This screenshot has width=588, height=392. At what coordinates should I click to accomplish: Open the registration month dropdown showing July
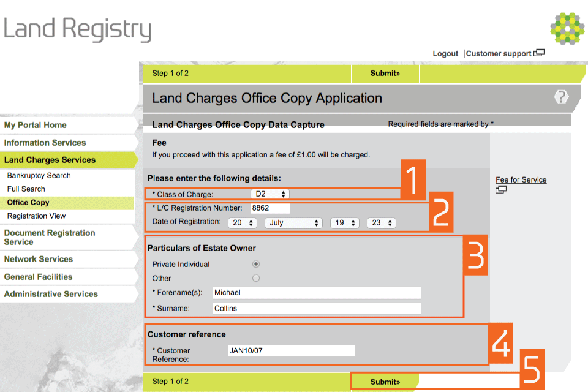pos(293,223)
